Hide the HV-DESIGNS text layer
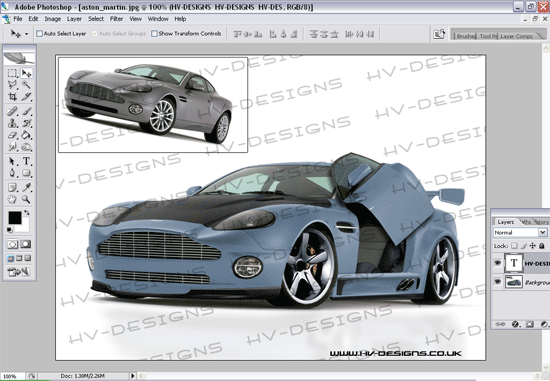The height and width of the screenshot is (381, 550). point(497,263)
